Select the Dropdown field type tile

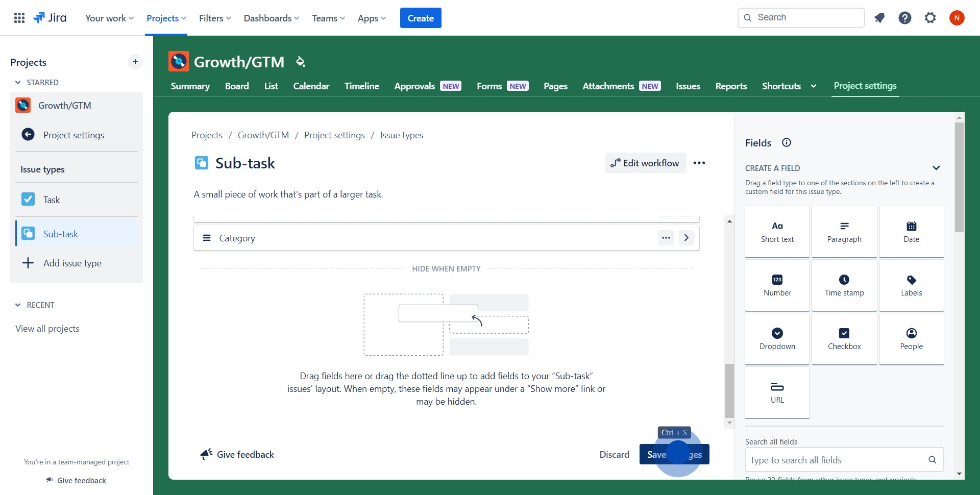tap(777, 339)
